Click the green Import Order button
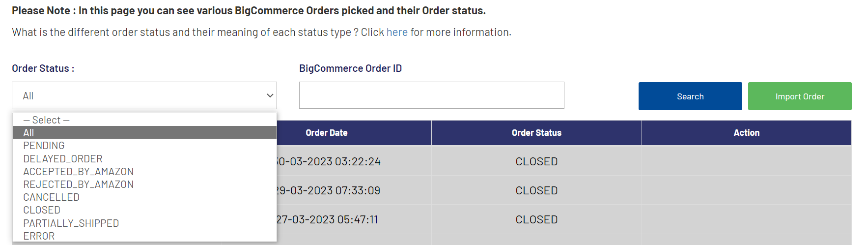The image size is (868, 245). pyautogui.click(x=799, y=96)
